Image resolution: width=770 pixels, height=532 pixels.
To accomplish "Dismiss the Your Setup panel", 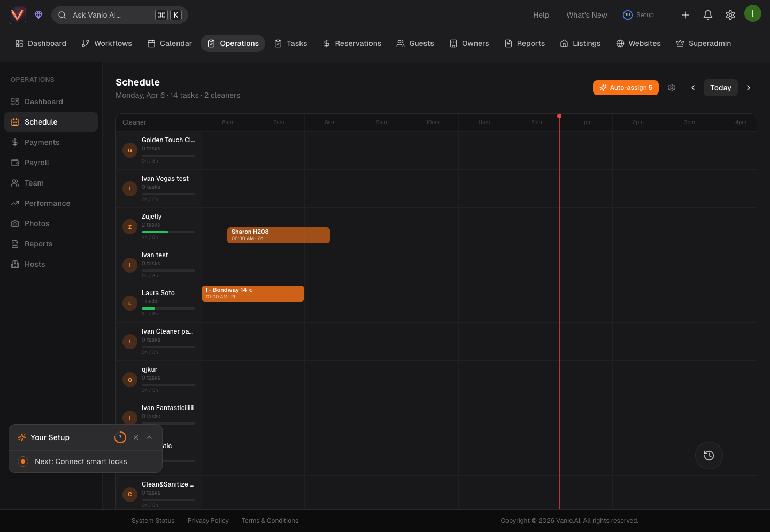I will click(136, 437).
